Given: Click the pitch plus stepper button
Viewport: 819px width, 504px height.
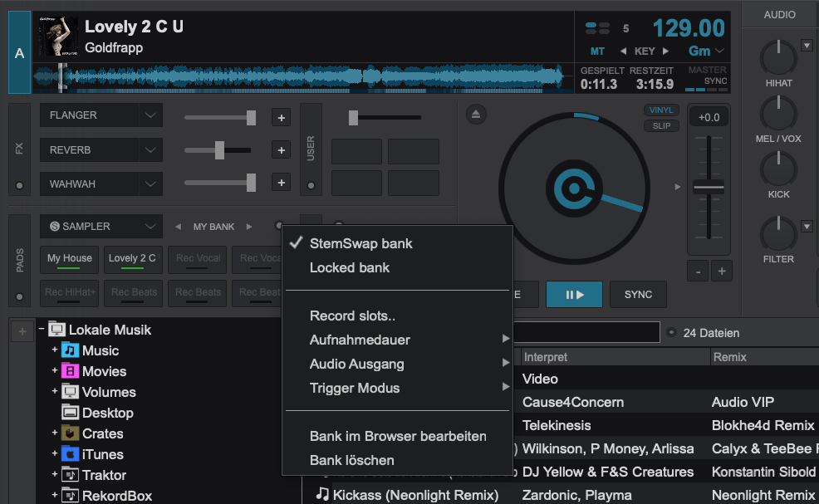Looking at the screenshot, I should (721, 272).
